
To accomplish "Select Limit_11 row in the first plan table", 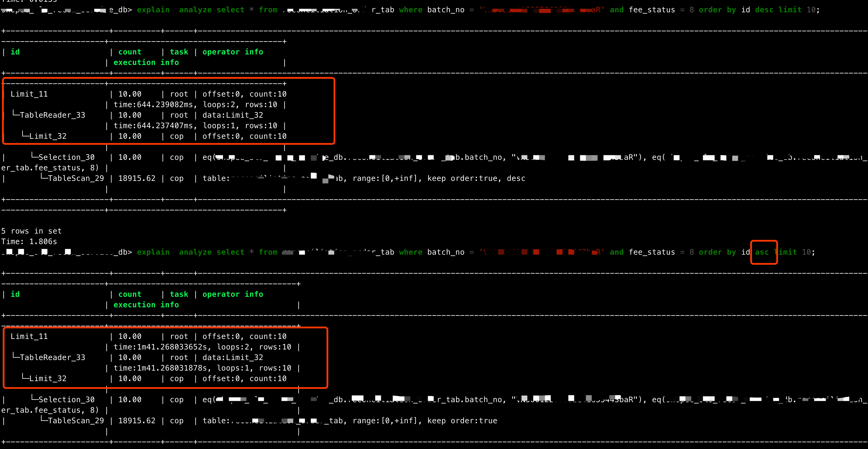I will click(29, 94).
